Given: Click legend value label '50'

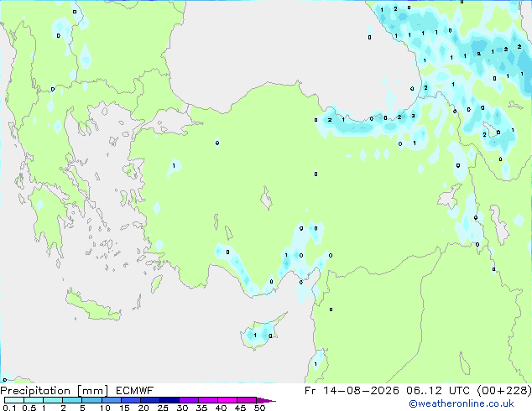Looking at the screenshot, I should pyautogui.click(x=259, y=408).
